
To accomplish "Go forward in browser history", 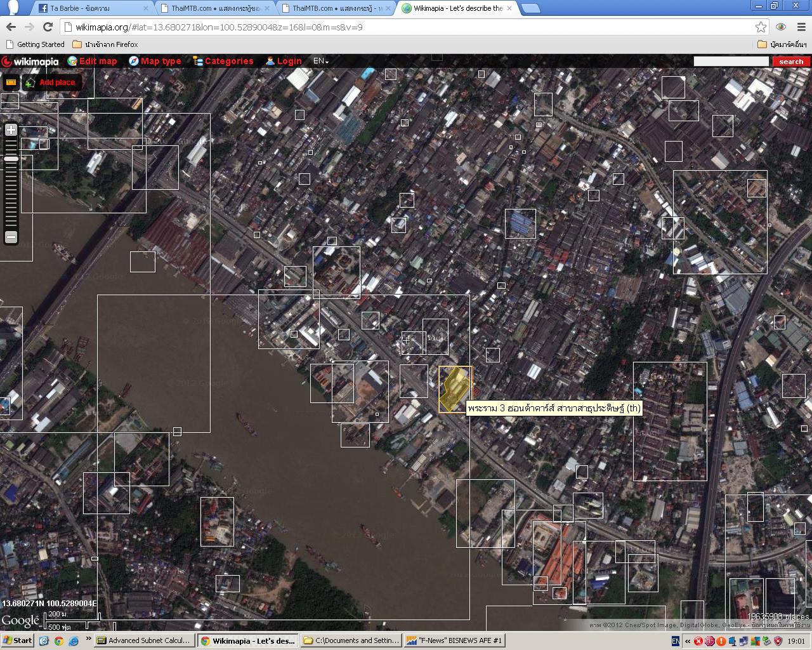I will pos(29,27).
